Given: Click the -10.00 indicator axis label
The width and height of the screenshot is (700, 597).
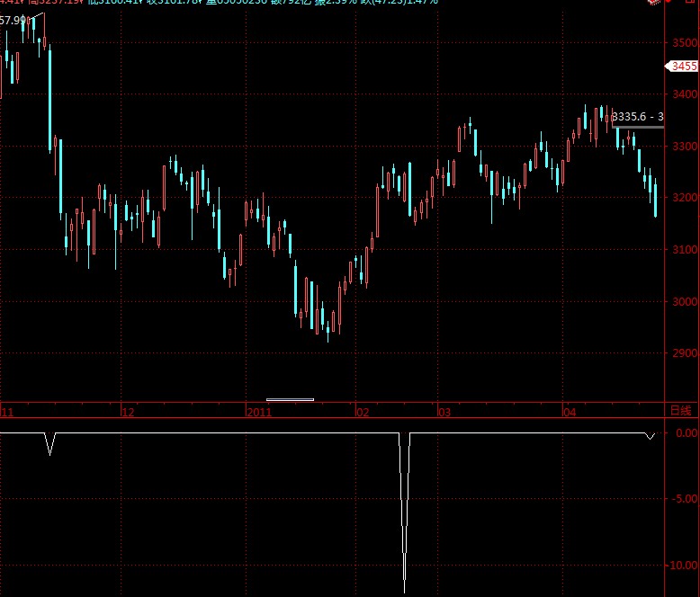Looking at the screenshot, I should coord(683,566).
